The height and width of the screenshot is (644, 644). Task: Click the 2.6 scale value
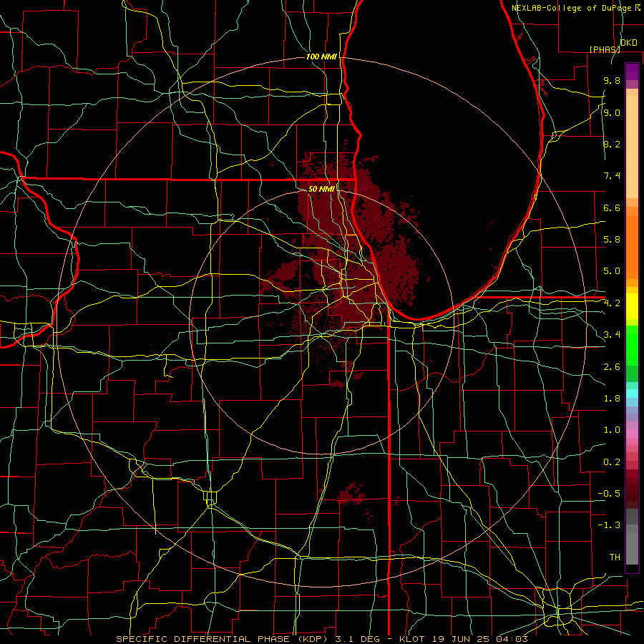(x=612, y=367)
